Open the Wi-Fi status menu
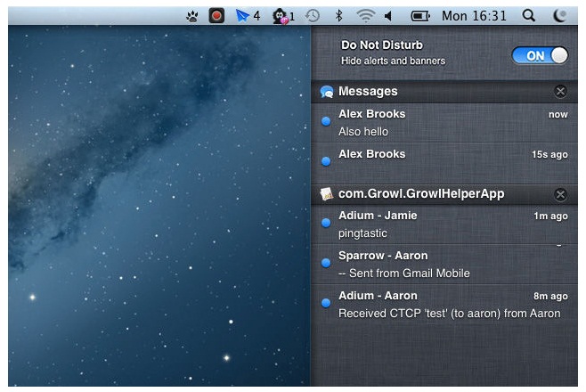This screenshot has height=392, width=586. pyautogui.click(x=365, y=16)
